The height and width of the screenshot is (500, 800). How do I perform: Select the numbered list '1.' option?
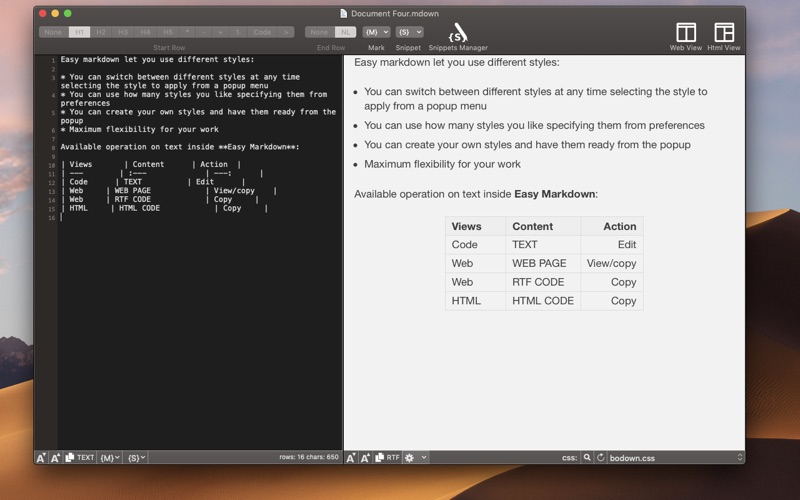coord(238,32)
